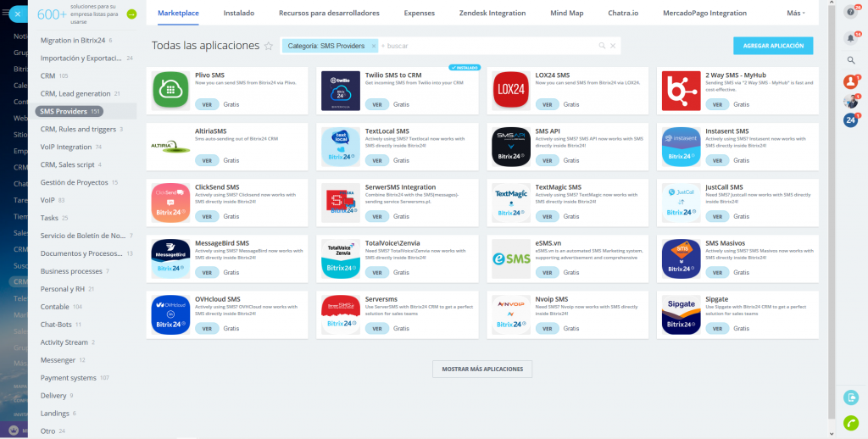
Task: Click the magnifier icon in the right sidebar
Action: coord(851,60)
